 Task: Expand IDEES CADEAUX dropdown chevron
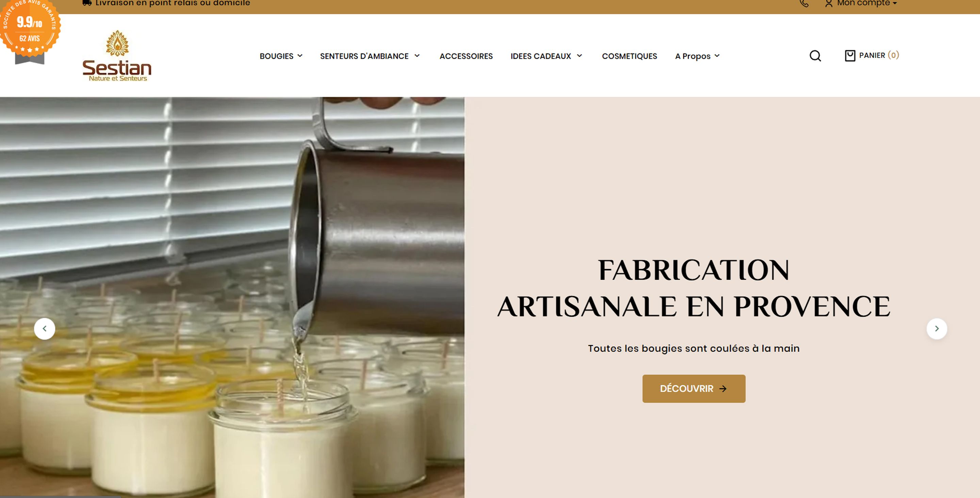click(579, 56)
